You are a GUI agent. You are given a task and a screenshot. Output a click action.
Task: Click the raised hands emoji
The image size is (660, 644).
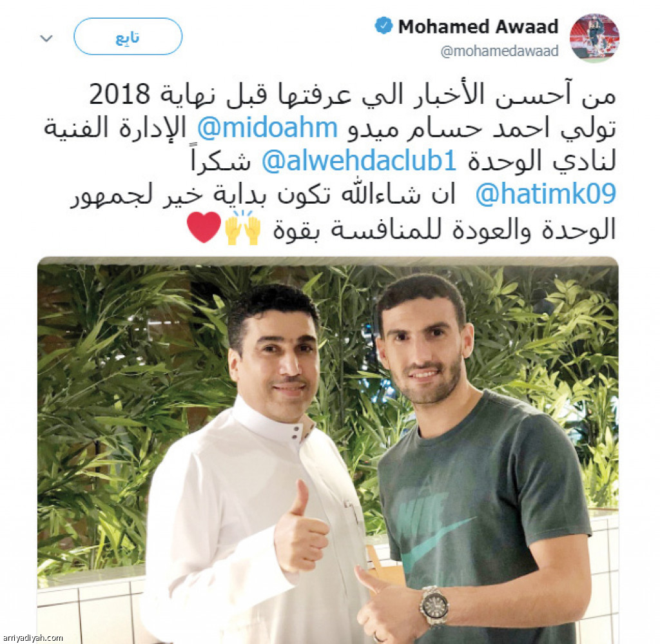tap(243, 228)
